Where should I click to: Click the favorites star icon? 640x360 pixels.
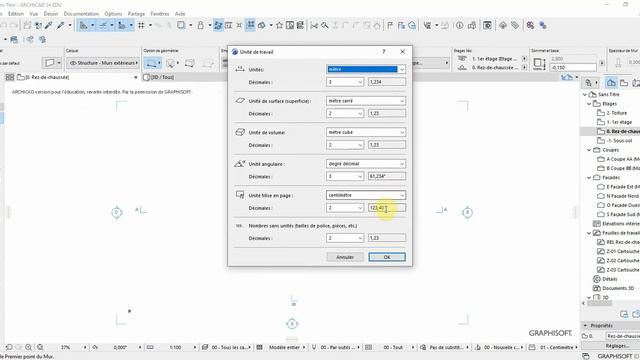coord(279,25)
